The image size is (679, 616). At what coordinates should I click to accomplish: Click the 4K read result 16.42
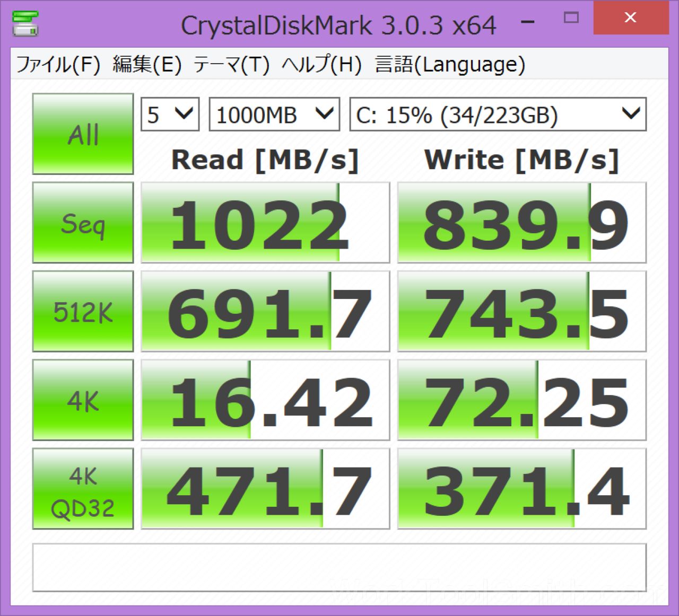(x=265, y=400)
